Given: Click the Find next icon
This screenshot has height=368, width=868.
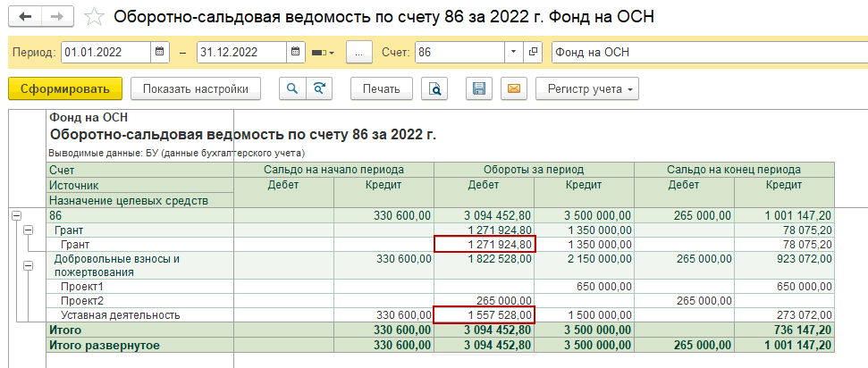Looking at the screenshot, I should tap(317, 88).
